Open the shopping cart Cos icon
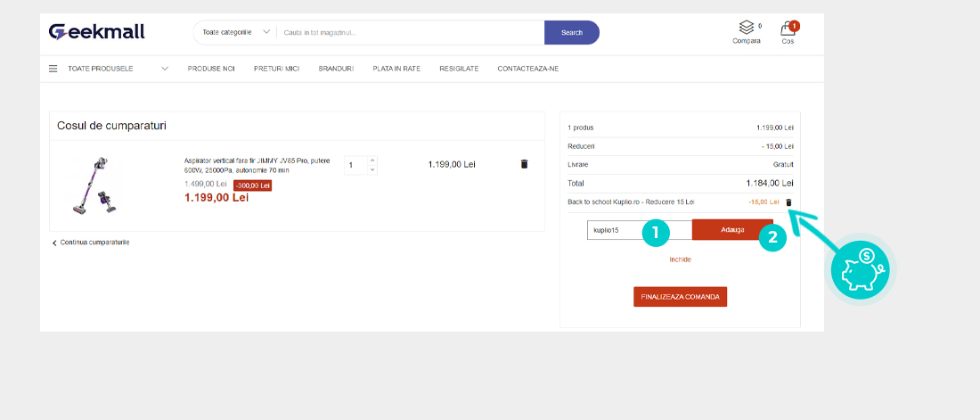This screenshot has width=980, height=420. [x=788, y=29]
